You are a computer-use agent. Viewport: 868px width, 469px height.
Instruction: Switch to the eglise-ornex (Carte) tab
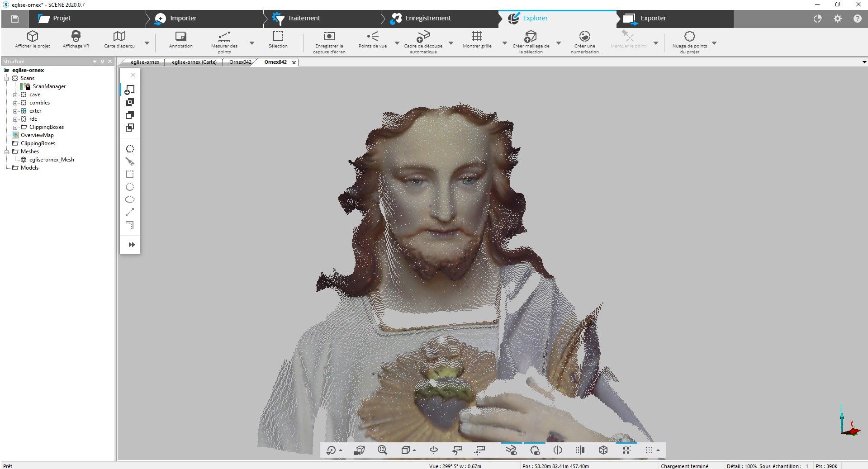193,62
